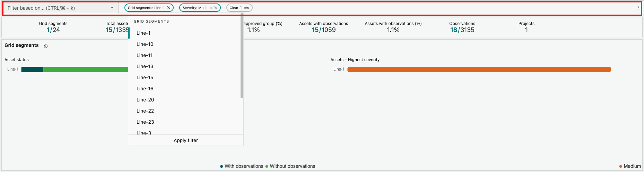
Task: Click the orange Medium severity bar
Action: coord(479,69)
